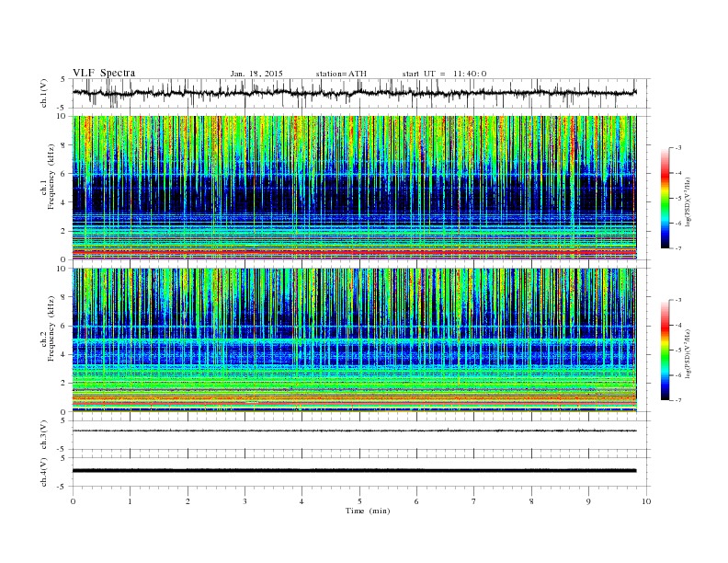Click the "4" kHz tick on ch.2 spectrogram axis
728x563 pixels.
tap(63, 354)
